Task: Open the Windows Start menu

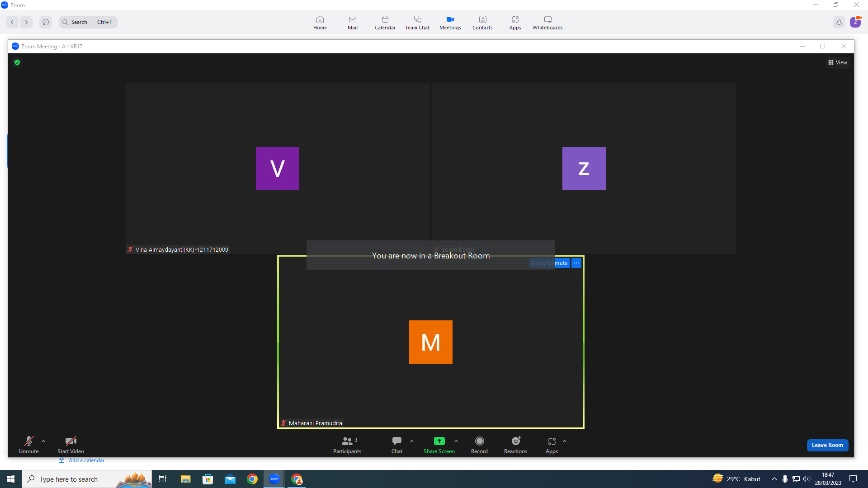Action: (x=11, y=479)
